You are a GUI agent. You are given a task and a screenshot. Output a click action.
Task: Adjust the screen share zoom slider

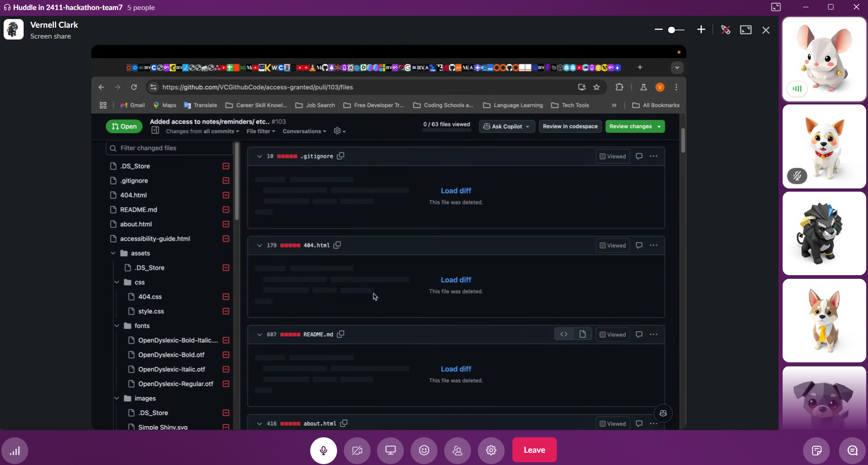(x=676, y=30)
